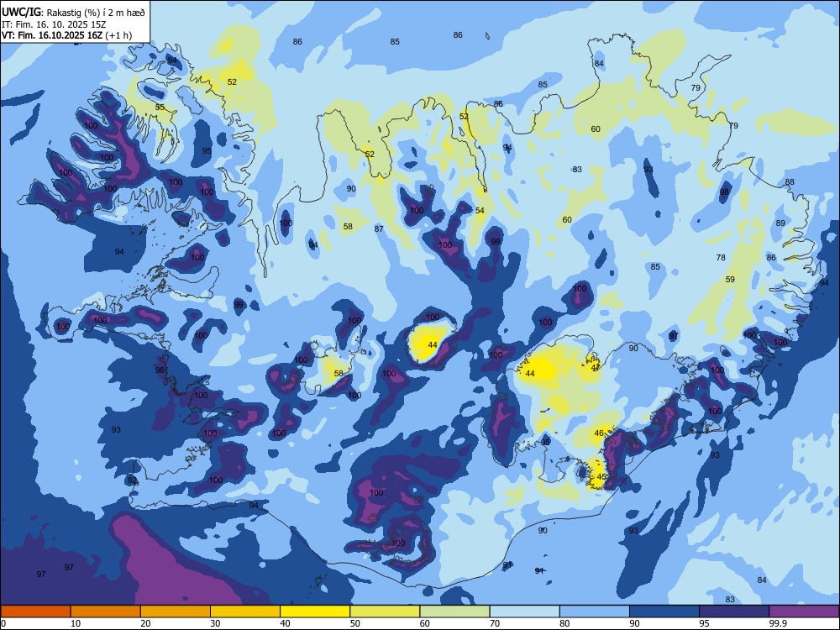Click the humidity value '88' on the map

[x=790, y=182]
